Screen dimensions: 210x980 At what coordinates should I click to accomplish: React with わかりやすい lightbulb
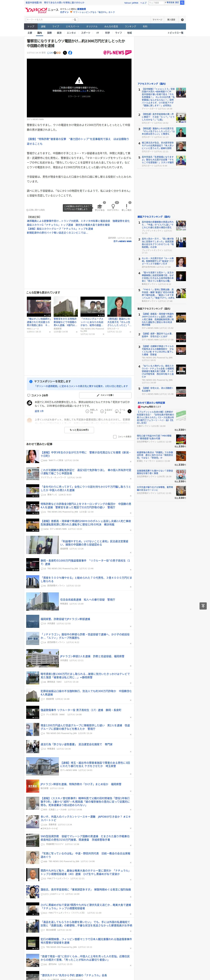pos(113,206)
